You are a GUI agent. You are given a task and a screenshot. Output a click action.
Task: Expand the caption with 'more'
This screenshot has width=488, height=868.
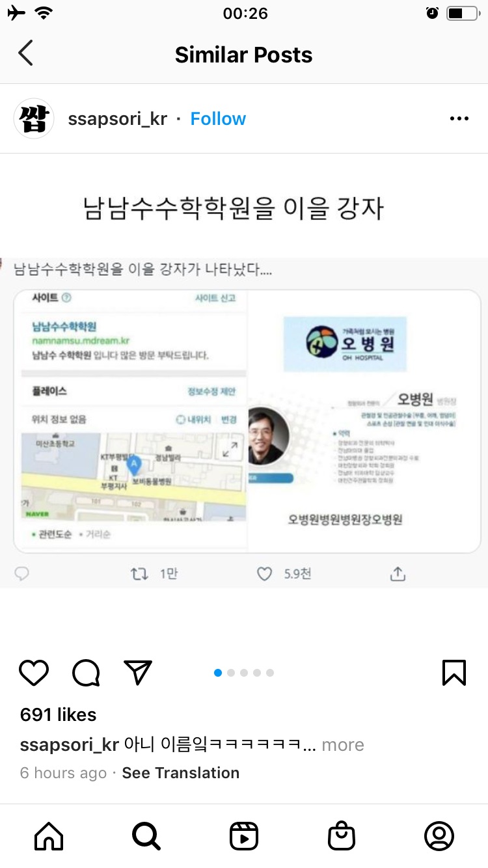pos(343,745)
